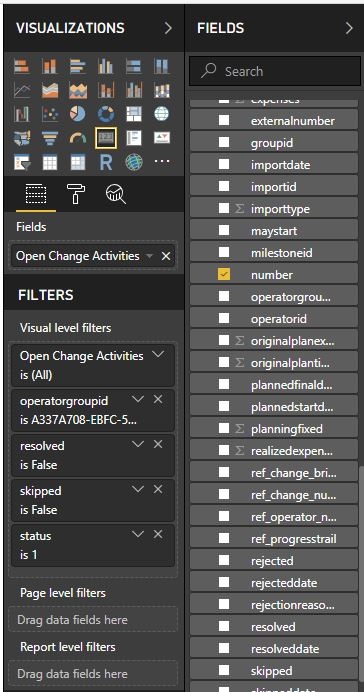Select the Multi-row card visual
Viewport: 364px width, 692px height.
(x=134, y=138)
